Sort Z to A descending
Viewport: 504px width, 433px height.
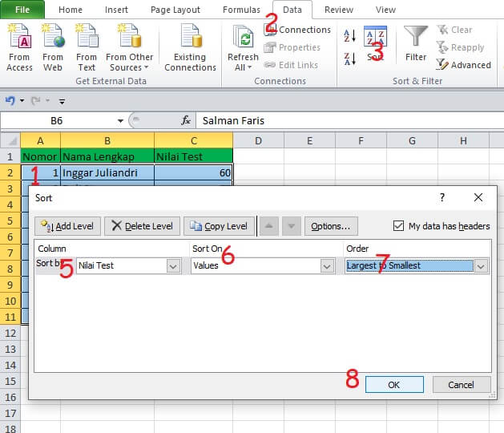point(349,59)
